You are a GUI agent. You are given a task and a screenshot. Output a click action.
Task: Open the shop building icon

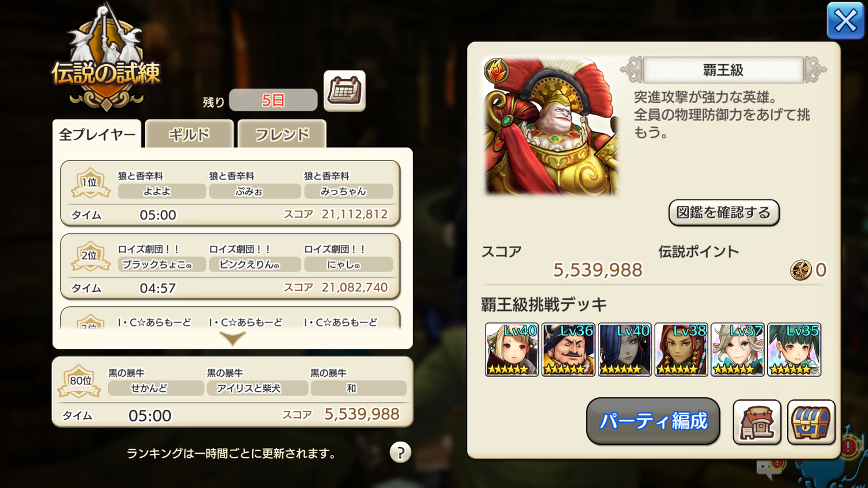coord(757,422)
